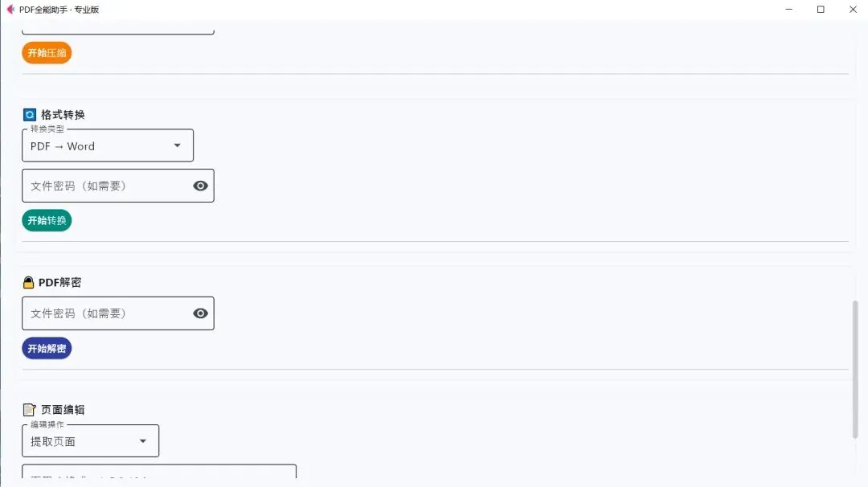Click the PDF全能助手 app logo icon
The width and height of the screenshot is (868, 487).
[10, 10]
